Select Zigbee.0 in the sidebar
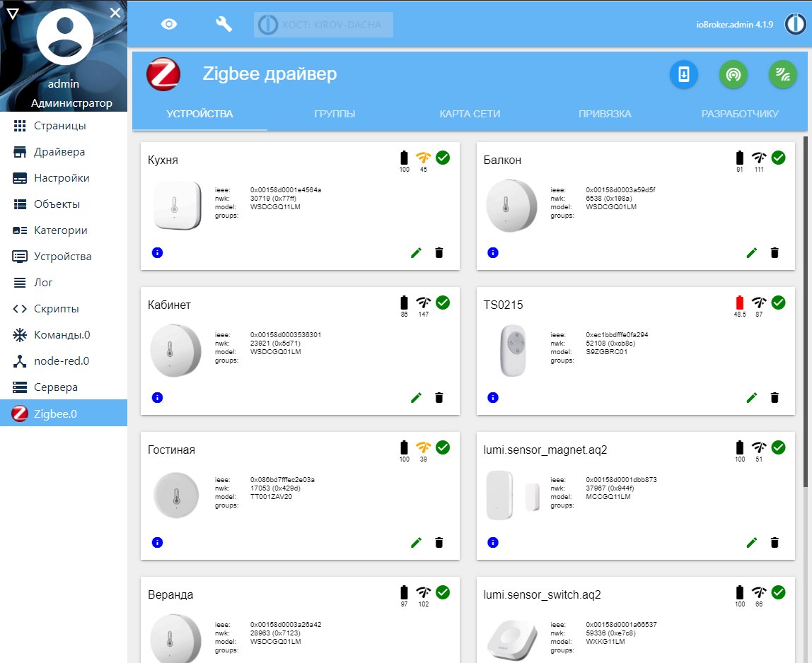Screen dimensions: 812x663 coord(64,413)
